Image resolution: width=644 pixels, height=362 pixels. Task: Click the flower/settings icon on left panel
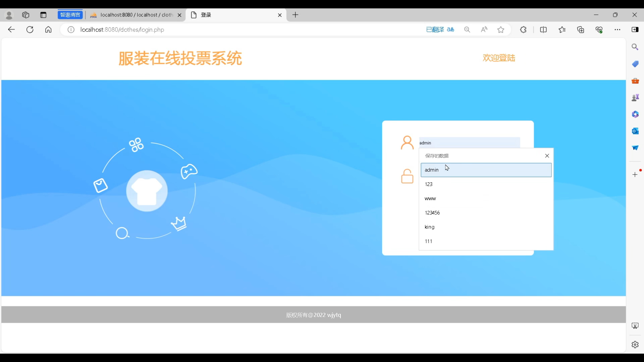click(x=136, y=143)
